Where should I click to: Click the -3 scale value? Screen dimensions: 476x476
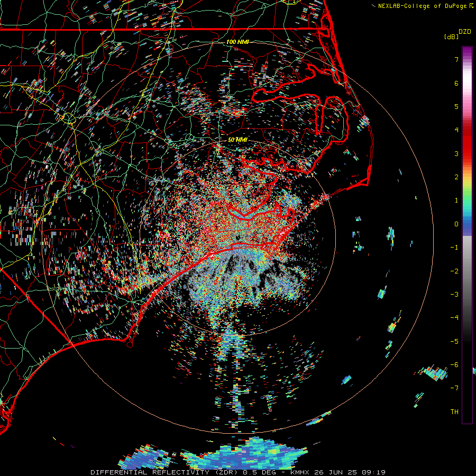click(454, 295)
